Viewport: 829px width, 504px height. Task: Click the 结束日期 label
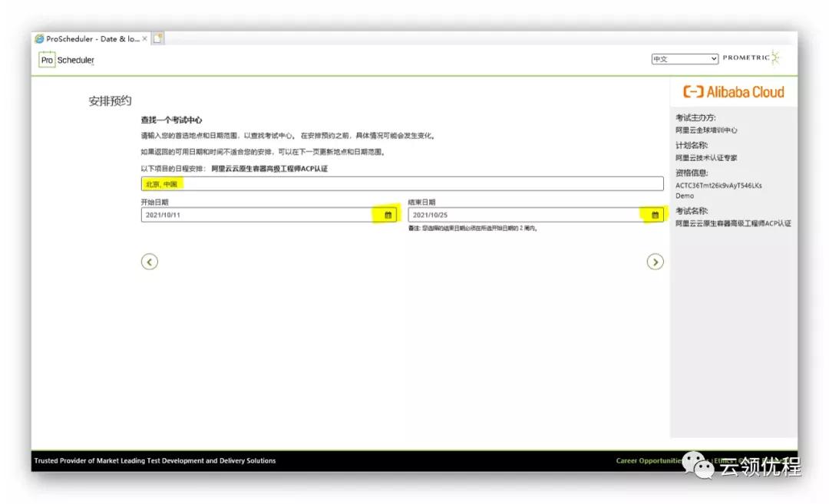421,202
